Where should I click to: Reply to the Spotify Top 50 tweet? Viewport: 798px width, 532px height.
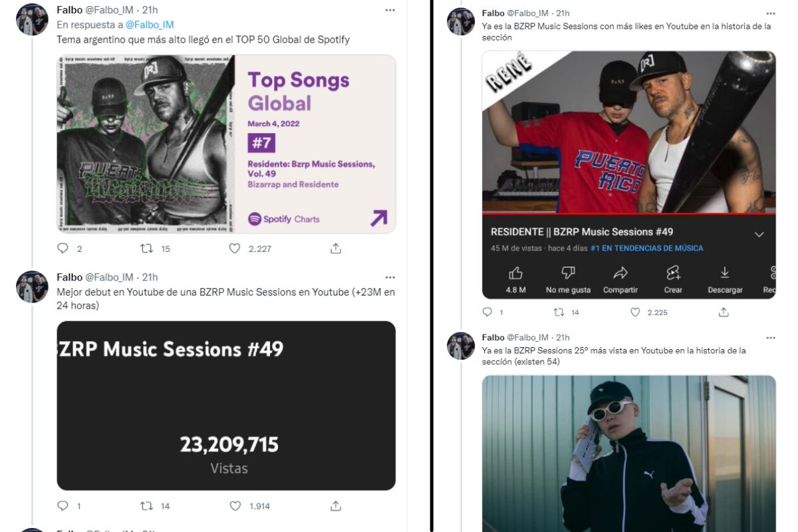(x=63, y=249)
